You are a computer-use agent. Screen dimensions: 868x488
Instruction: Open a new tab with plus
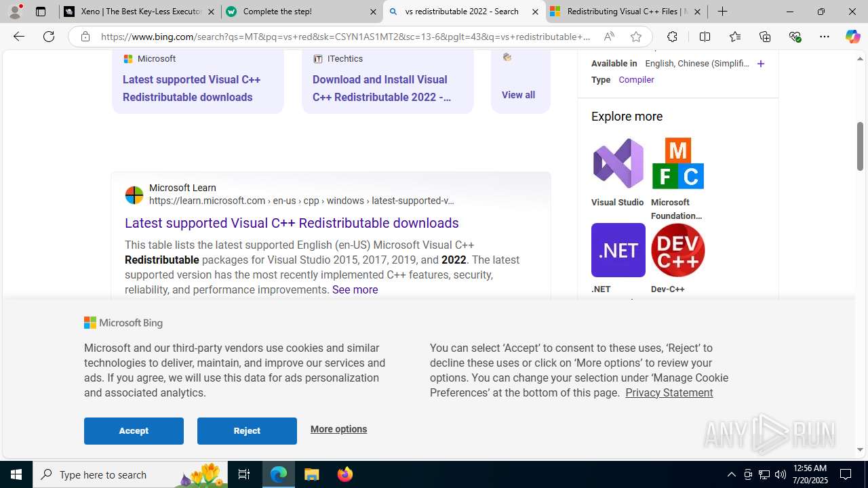click(x=723, y=12)
